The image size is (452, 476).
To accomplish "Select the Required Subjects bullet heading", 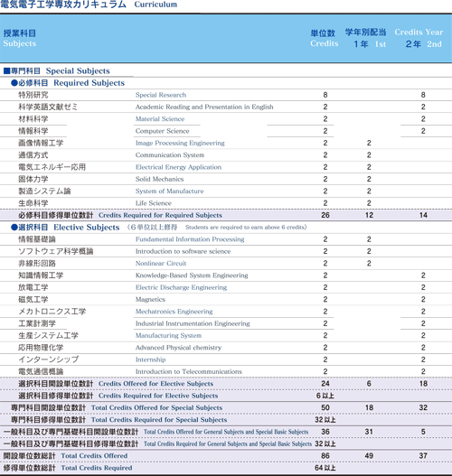I will click(68, 83).
